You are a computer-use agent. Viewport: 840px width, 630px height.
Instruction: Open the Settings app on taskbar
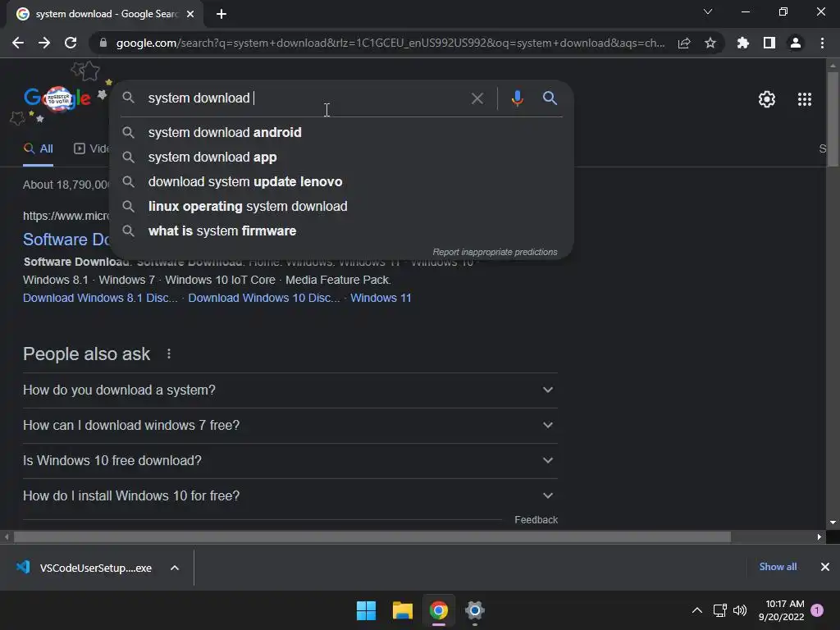pos(475,610)
